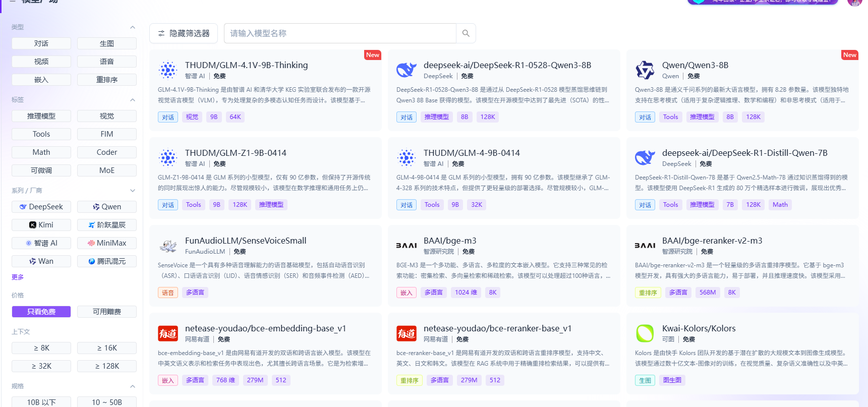Screen dimensions: 868x407
Task: Filter by DeepSeek vendor
Action: point(41,207)
